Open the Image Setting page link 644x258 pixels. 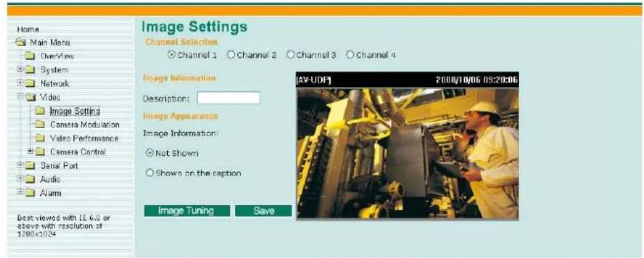(75, 111)
